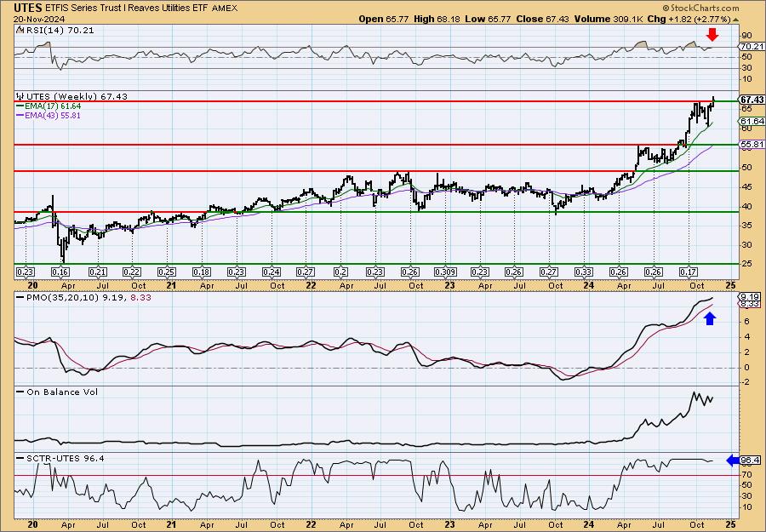766x532 pixels.
Task: Click the 55.81 EMA tag on right axis
Action: pos(752,145)
